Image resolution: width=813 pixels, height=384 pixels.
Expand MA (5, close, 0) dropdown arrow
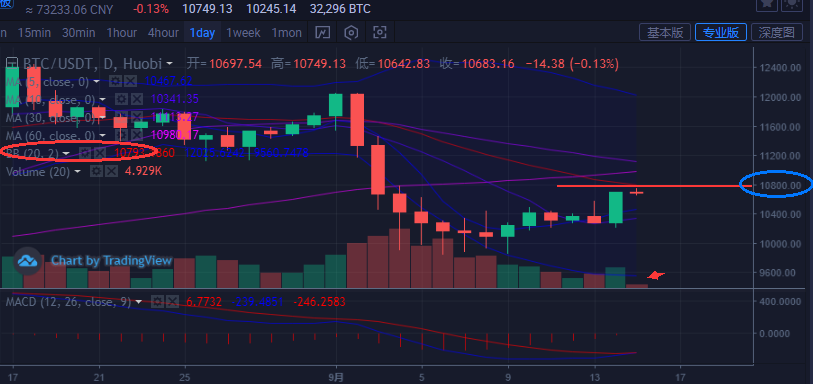[96, 82]
